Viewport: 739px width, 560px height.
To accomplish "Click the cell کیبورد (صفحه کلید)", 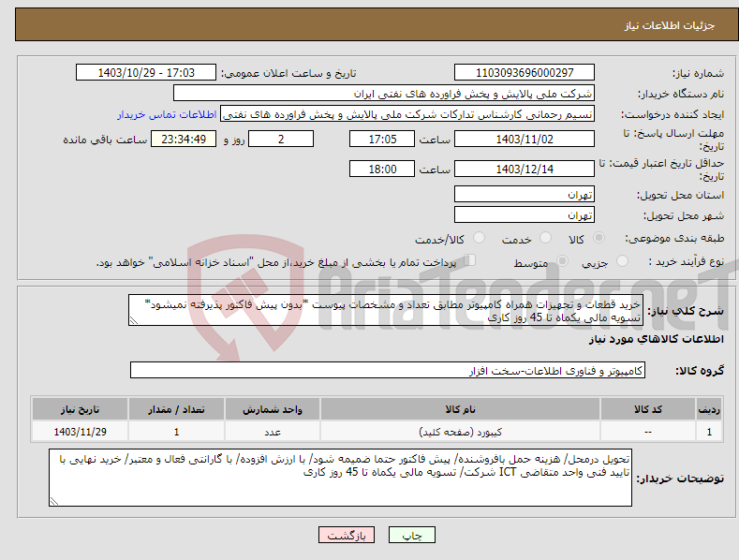I will (460, 432).
